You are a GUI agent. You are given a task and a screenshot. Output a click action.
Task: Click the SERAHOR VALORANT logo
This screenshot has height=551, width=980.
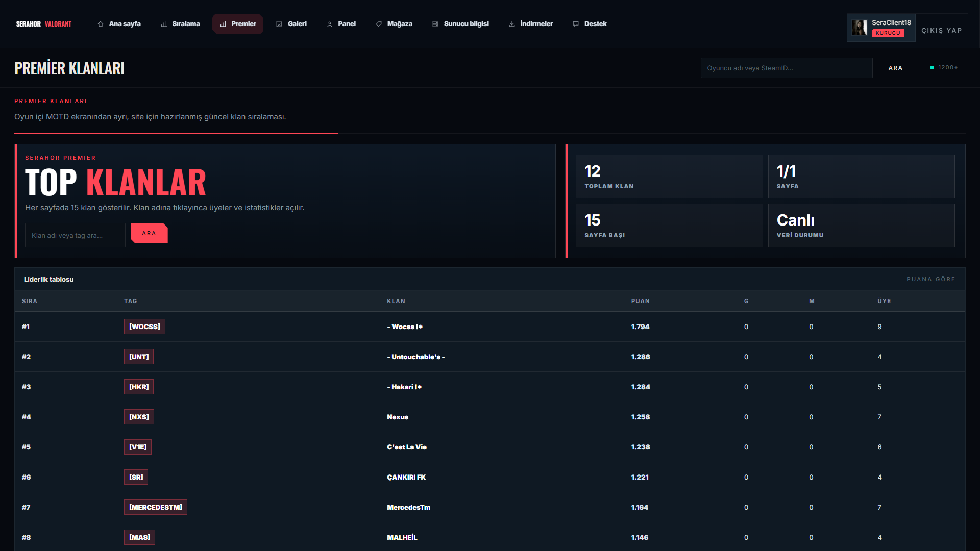point(44,24)
